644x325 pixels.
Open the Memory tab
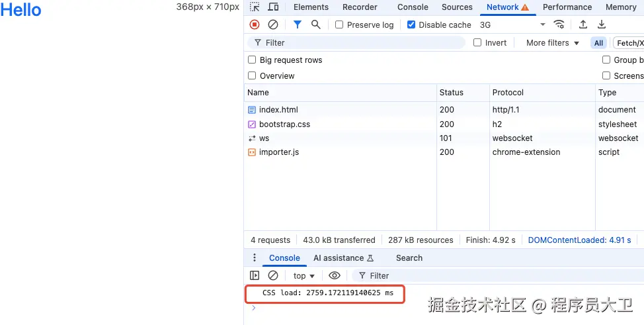[621, 7]
